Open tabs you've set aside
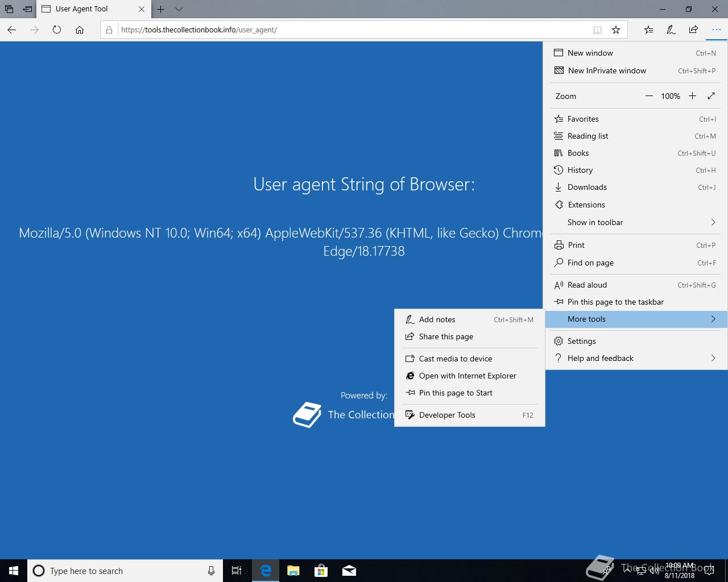This screenshot has width=728, height=582. coord(9,9)
